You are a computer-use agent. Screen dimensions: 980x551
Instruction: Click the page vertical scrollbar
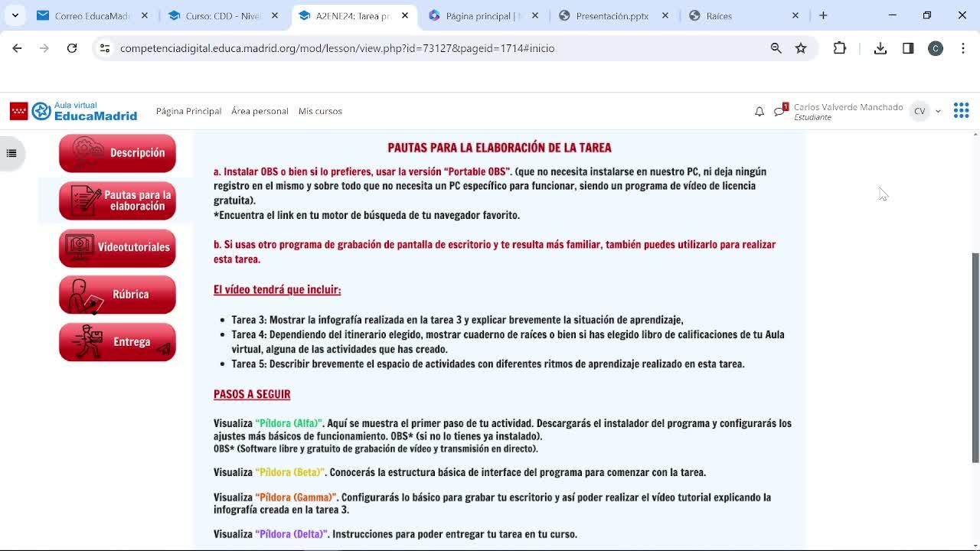pos(975,357)
